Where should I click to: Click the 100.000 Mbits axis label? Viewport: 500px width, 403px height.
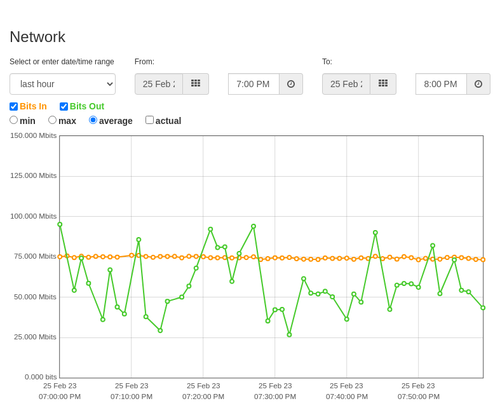tap(33, 216)
